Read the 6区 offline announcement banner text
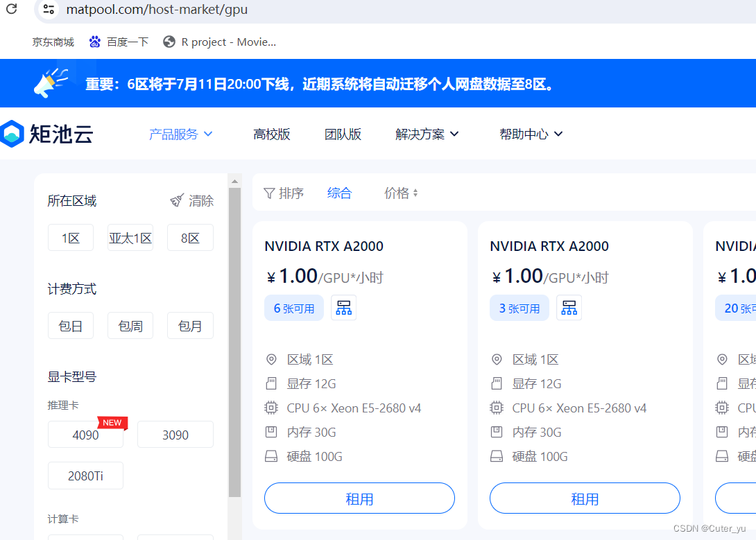Screen dimensions: 756x540 tap(320, 85)
